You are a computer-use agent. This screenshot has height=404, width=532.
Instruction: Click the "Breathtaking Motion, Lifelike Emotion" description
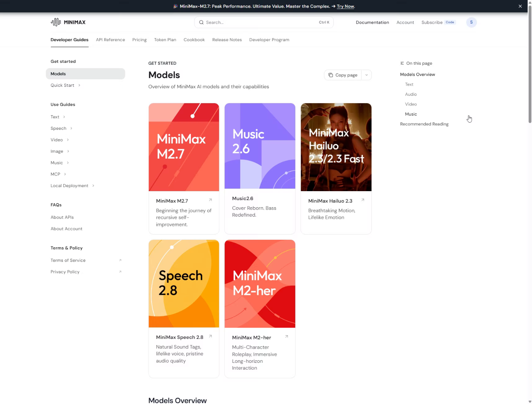[331, 214]
